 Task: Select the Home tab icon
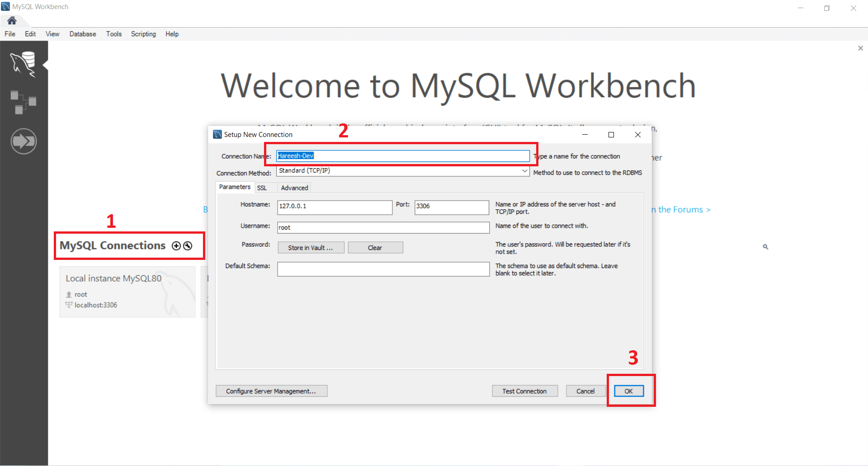12,20
